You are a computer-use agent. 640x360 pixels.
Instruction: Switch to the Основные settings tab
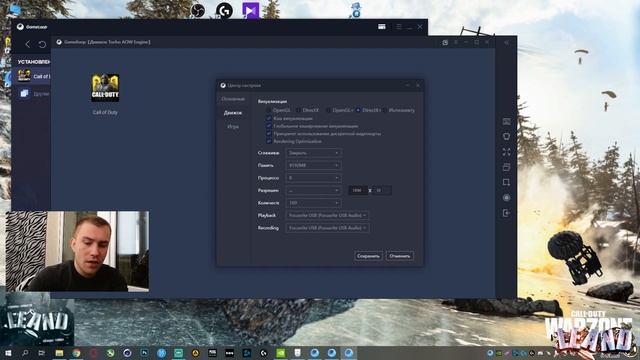[x=233, y=99]
